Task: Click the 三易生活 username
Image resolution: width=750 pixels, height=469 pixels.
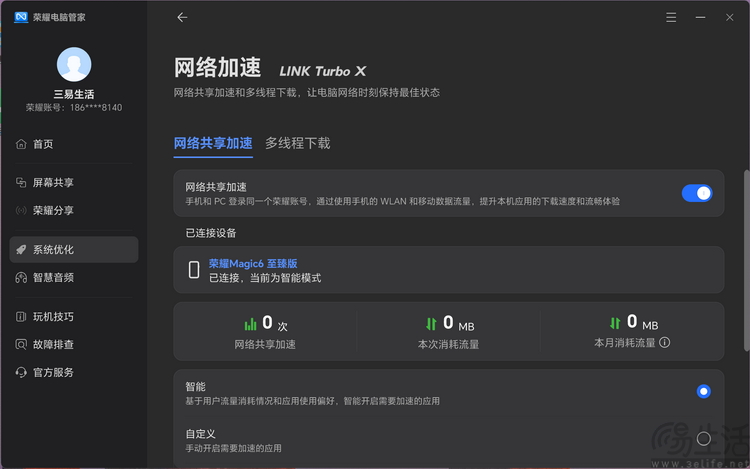Action: click(74, 94)
